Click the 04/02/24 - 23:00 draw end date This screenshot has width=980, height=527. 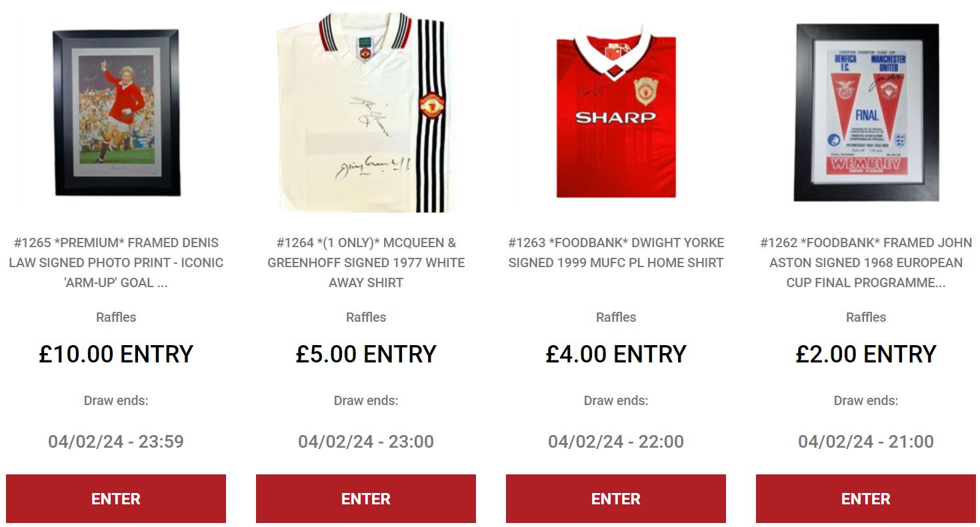pos(366,442)
